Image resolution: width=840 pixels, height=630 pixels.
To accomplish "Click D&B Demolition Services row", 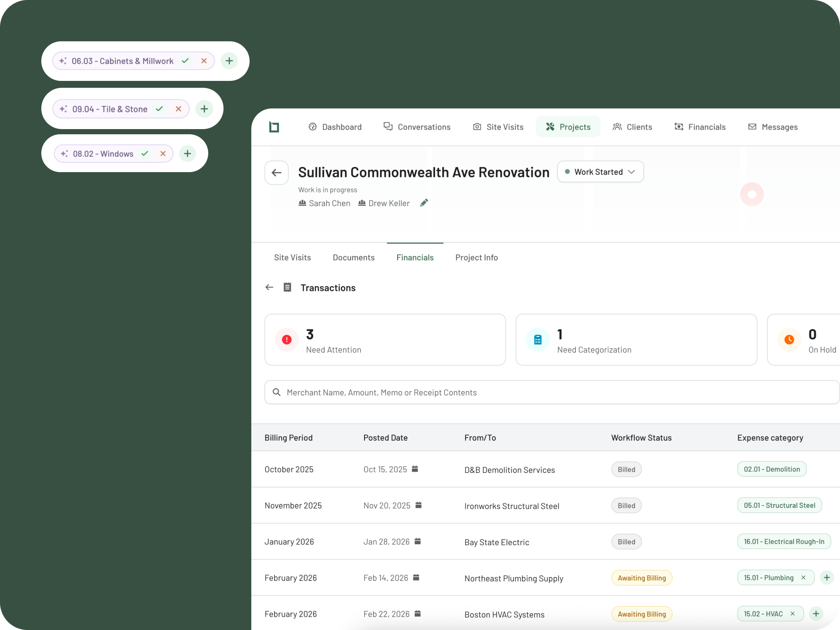I will point(546,469).
